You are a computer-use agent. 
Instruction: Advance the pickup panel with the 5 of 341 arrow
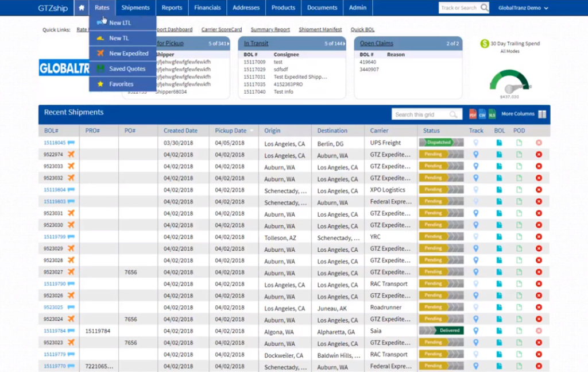228,44
